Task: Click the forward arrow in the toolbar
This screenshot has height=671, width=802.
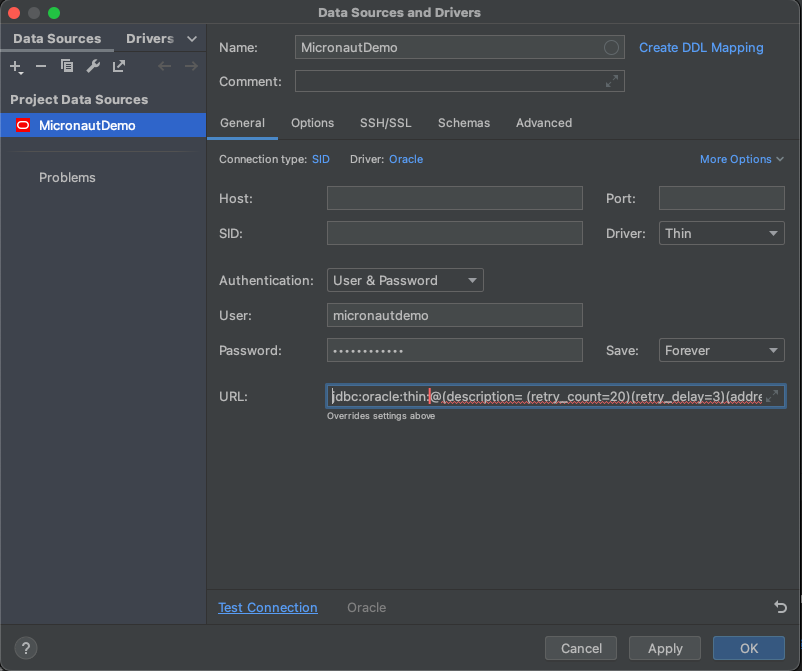Action: point(191,66)
